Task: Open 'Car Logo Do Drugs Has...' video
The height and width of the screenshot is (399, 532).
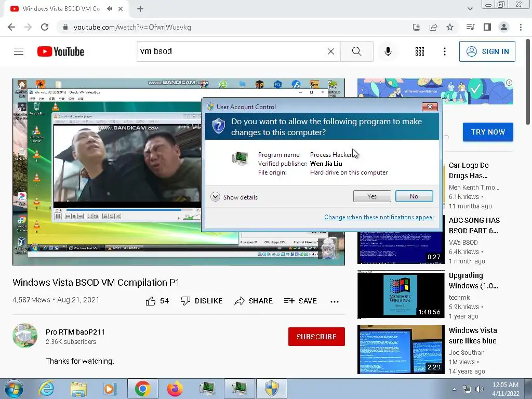Action: [x=469, y=170]
